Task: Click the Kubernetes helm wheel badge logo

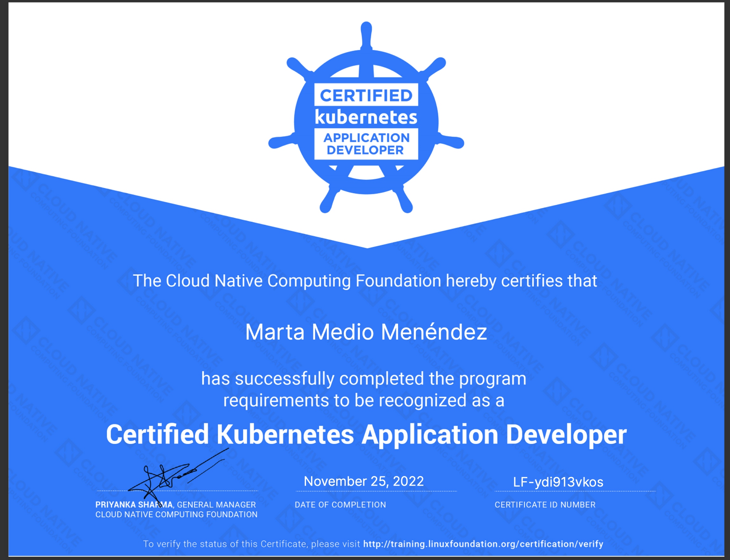Action: coord(366,117)
